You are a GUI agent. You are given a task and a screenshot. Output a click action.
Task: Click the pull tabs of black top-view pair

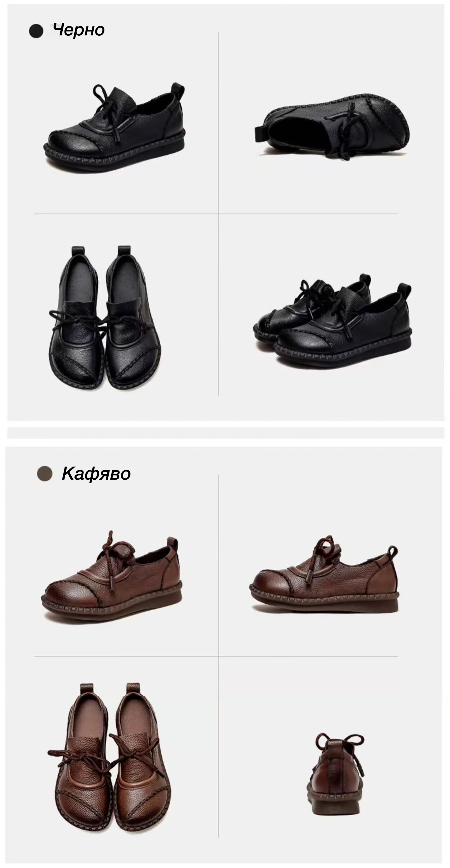click(100, 252)
